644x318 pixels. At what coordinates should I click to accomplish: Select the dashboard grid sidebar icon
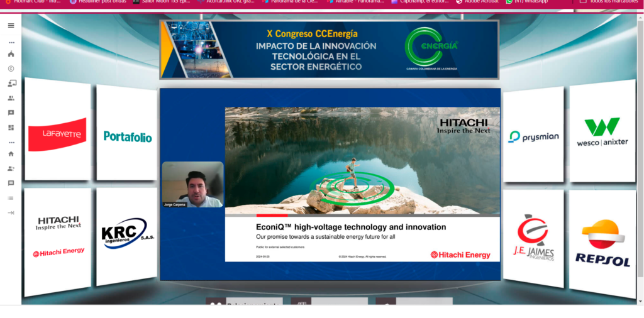11,128
